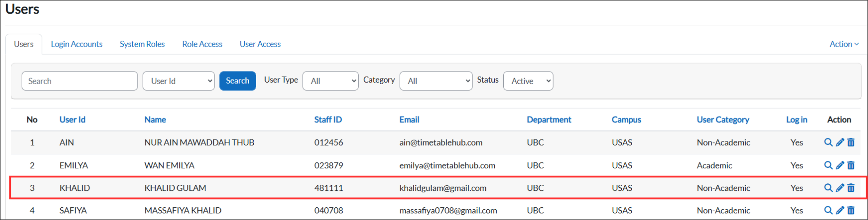
Task: Select staff ID 040708
Action: click(329, 211)
